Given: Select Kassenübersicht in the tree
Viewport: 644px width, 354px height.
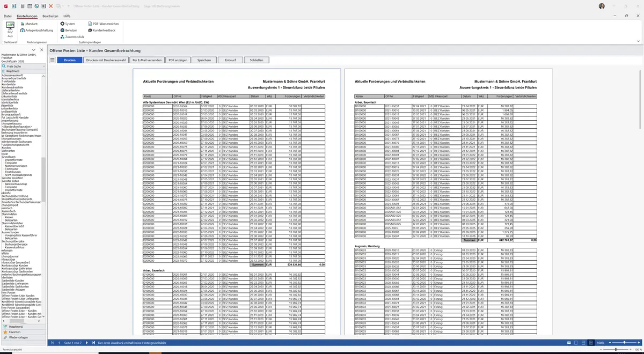Looking at the screenshot, I should [x=14, y=226].
